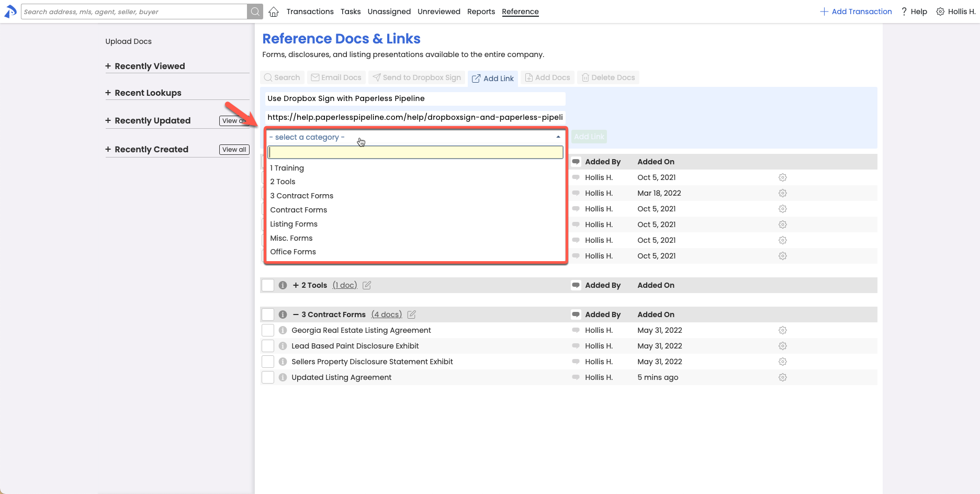
Task: Click the link title input field
Action: point(415,98)
